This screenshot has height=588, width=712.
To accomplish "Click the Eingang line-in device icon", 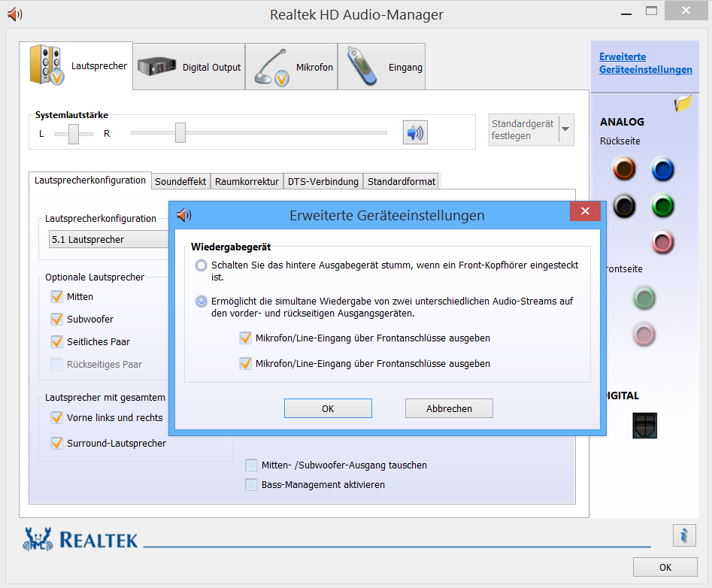I will pyautogui.click(x=362, y=67).
